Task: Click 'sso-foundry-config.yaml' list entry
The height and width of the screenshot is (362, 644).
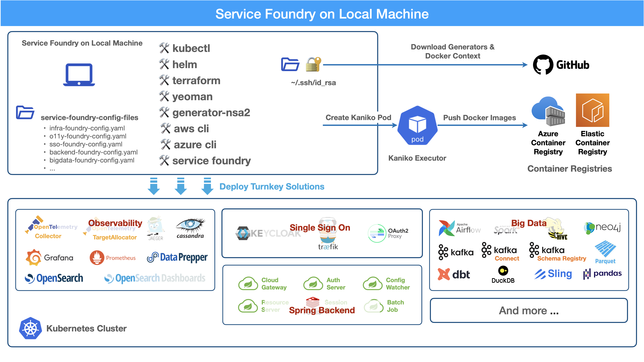Action: pyautogui.click(x=86, y=144)
